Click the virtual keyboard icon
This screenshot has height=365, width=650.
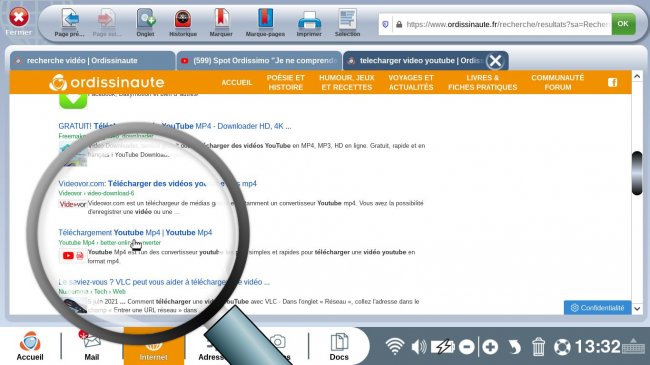pos(634,346)
